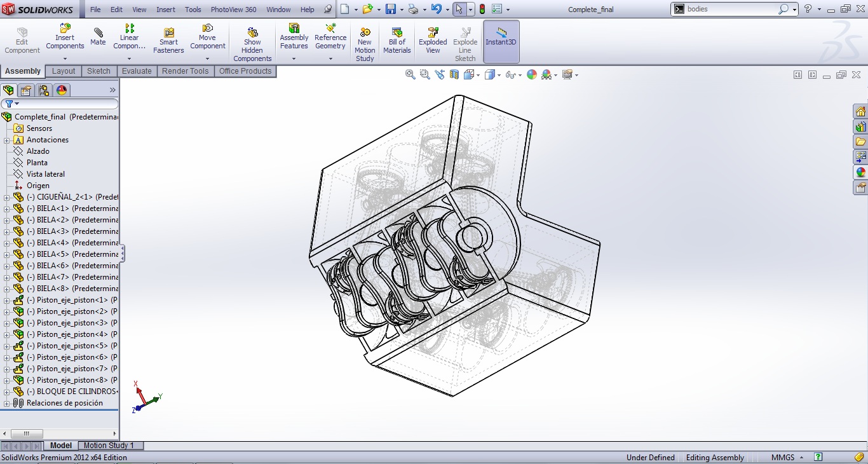Expand the CIGUEÑAL_2<1> component
This screenshot has width=868, height=464.
7,197
